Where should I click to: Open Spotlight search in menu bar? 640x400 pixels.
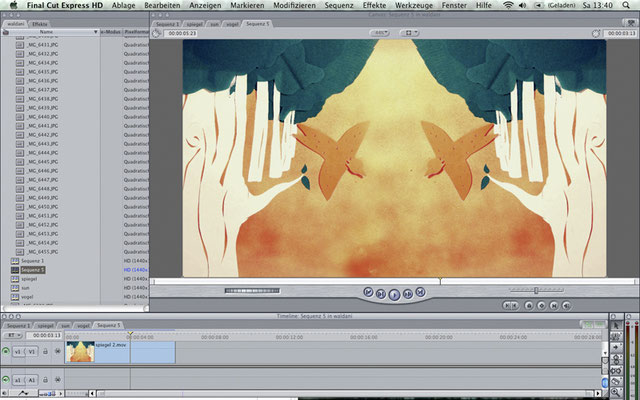point(627,5)
